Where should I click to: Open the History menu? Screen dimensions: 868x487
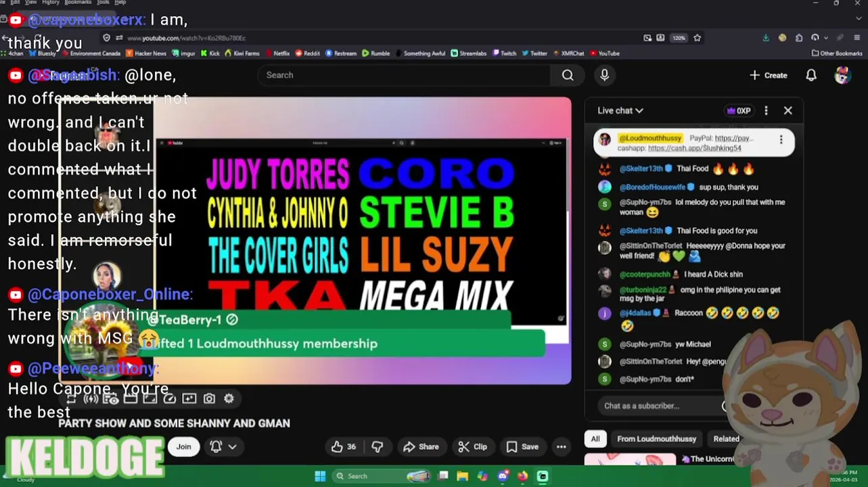click(x=51, y=3)
